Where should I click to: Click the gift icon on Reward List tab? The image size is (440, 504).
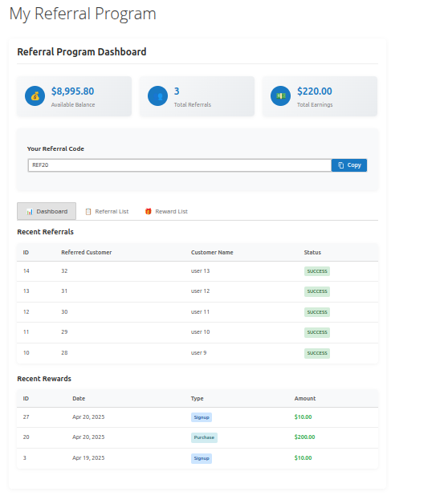coord(148,211)
